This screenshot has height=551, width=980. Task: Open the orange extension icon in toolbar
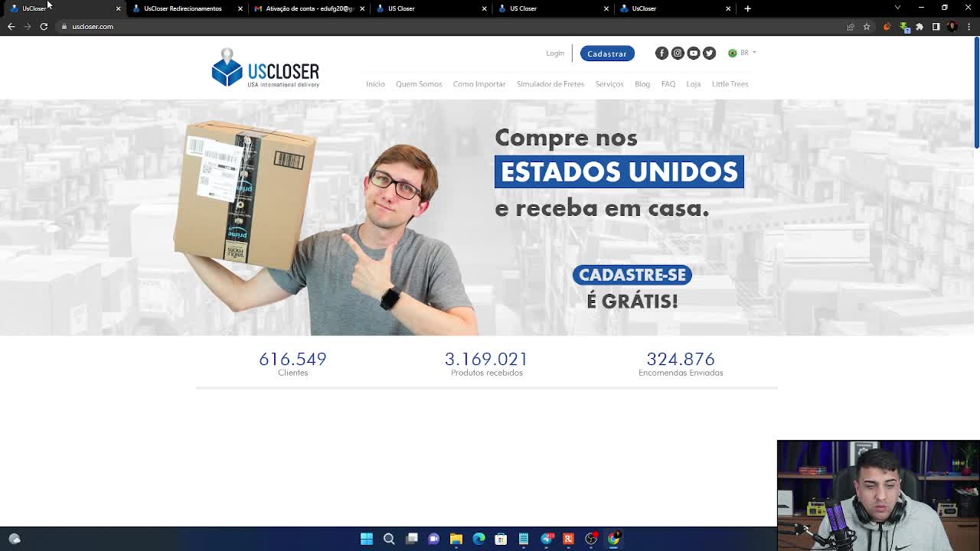coord(887,27)
